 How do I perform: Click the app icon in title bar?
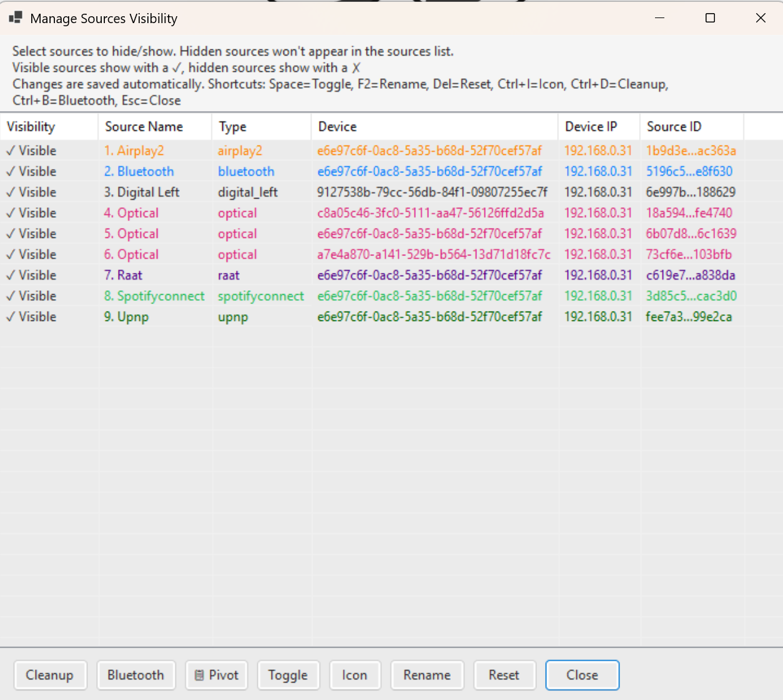point(16,18)
